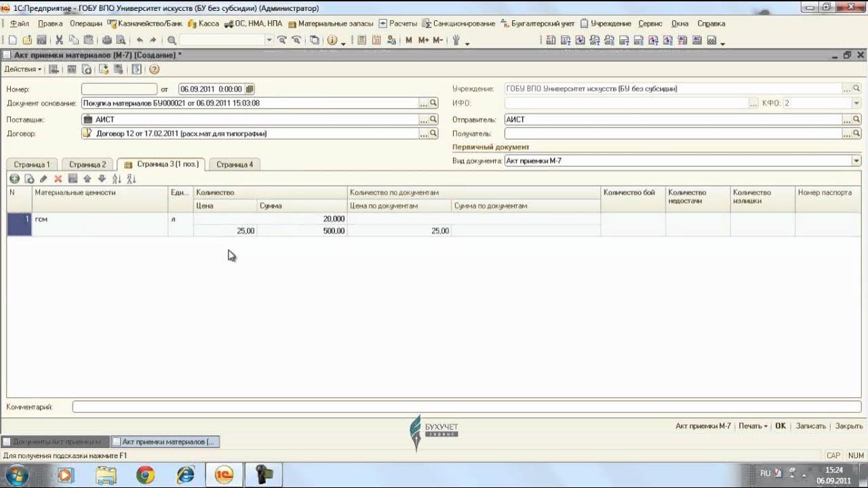This screenshot has height=488, width=868.
Task: Click the Номер input field
Action: (x=119, y=89)
